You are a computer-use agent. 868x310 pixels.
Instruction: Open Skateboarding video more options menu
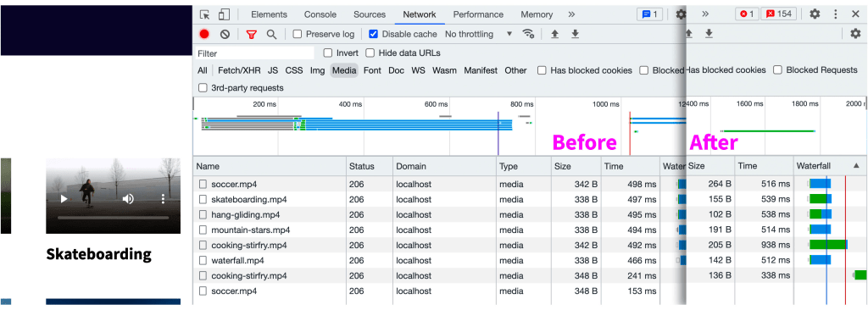click(x=163, y=199)
